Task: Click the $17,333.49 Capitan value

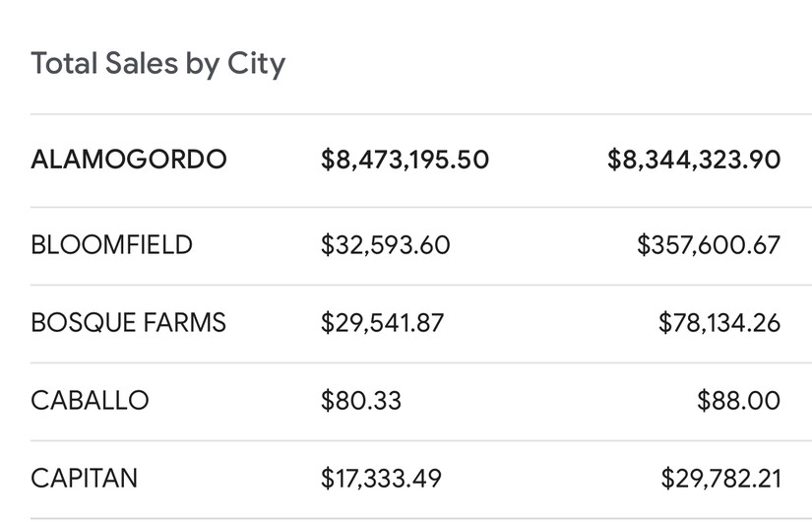Action: tap(381, 478)
